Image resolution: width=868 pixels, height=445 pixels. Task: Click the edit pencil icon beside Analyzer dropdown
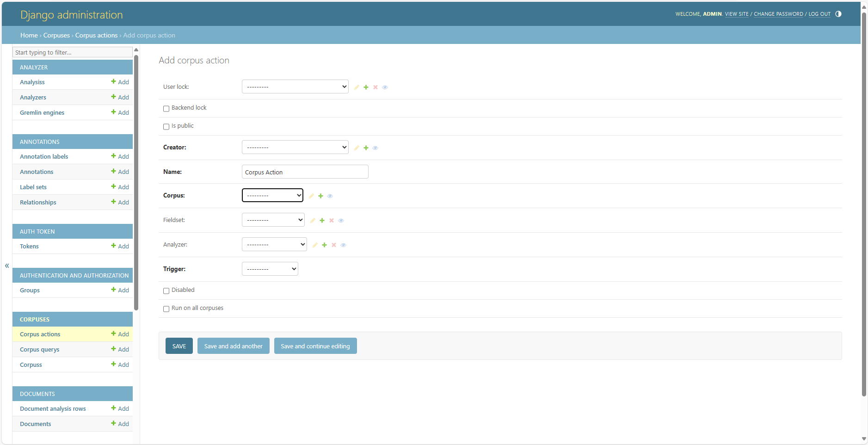pos(315,245)
